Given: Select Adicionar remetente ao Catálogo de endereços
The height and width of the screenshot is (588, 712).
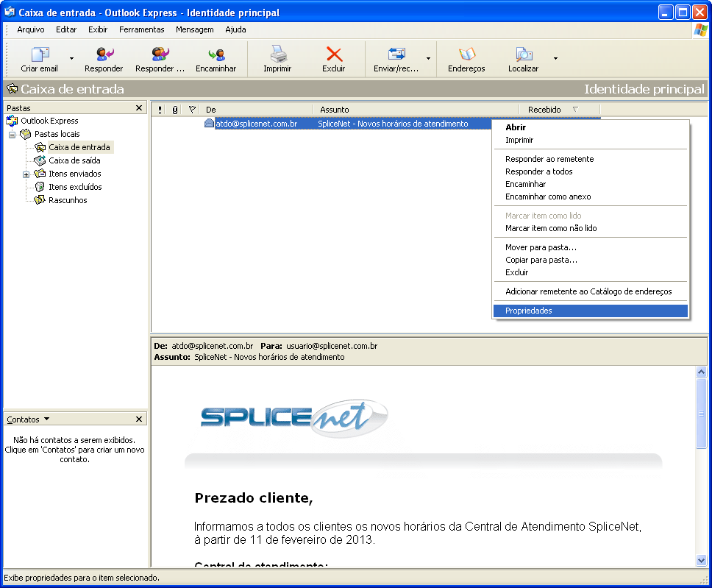Looking at the screenshot, I should pyautogui.click(x=591, y=291).
